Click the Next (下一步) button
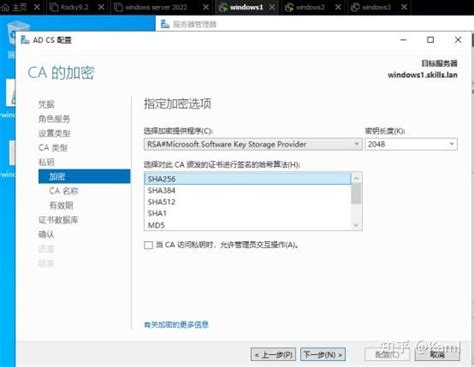Viewport: 474px width, 367px height. (323, 355)
